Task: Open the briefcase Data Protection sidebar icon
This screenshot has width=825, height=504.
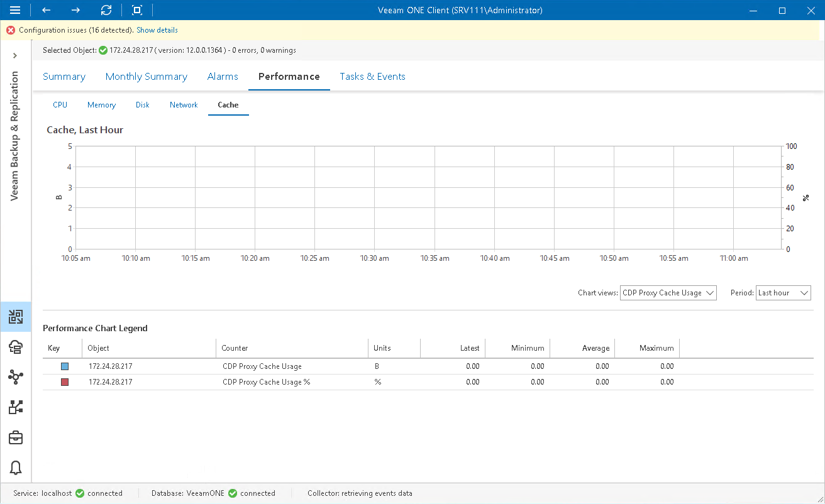Action: pos(16,437)
